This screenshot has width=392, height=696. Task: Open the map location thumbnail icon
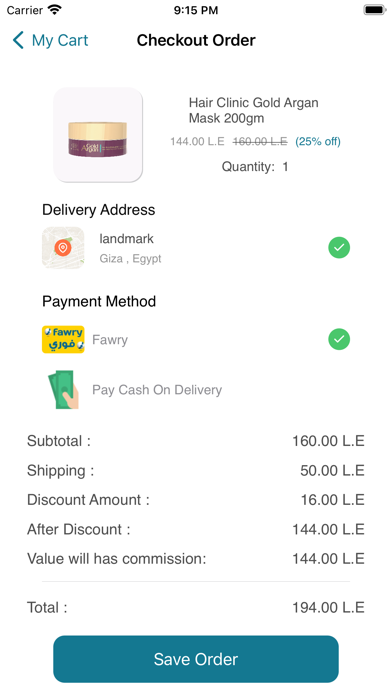pos(63,248)
